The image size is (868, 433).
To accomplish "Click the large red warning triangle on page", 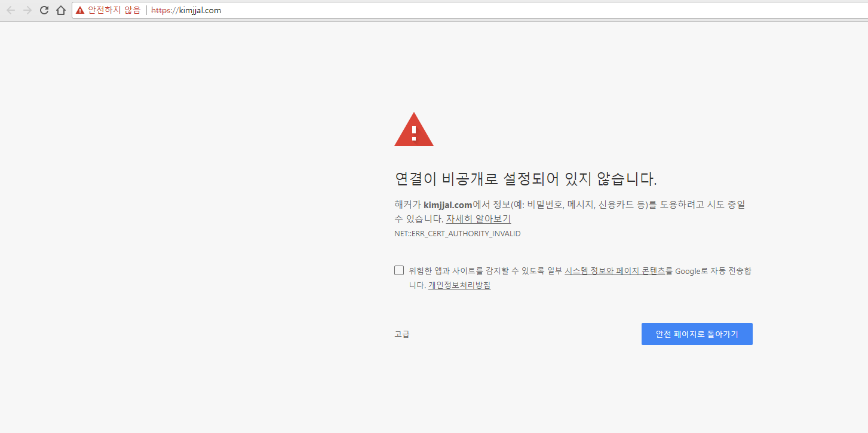I will [x=413, y=130].
